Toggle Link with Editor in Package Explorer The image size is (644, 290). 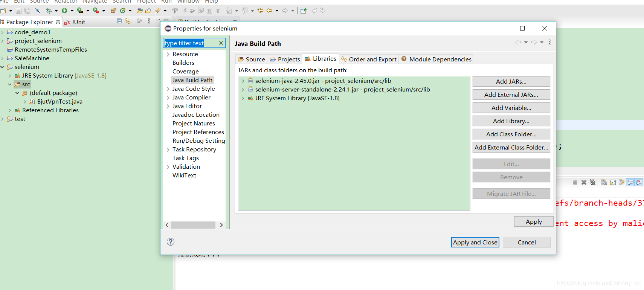tap(128, 21)
